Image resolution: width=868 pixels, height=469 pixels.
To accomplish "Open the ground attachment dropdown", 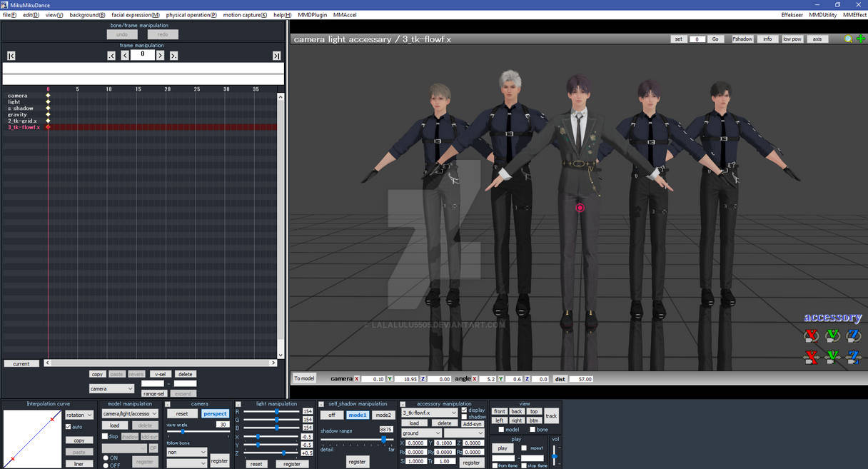I will point(421,433).
